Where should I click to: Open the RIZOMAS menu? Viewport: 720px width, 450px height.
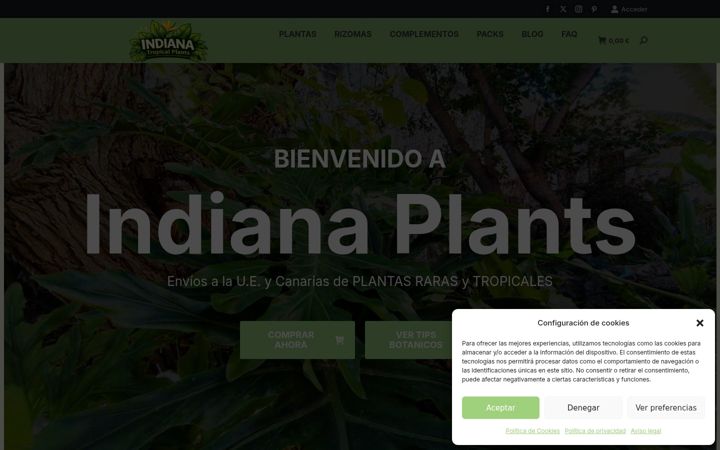(x=353, y=34)
